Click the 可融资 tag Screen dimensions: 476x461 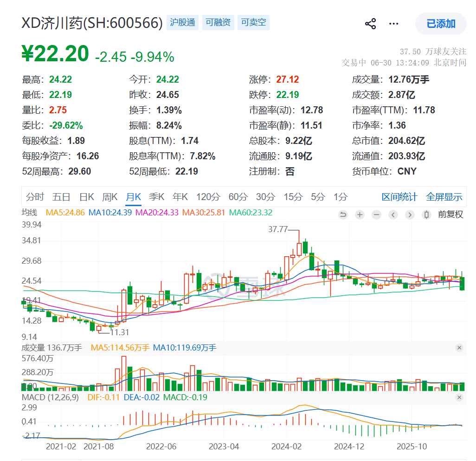pyautogui.click(x=218, y=22)
